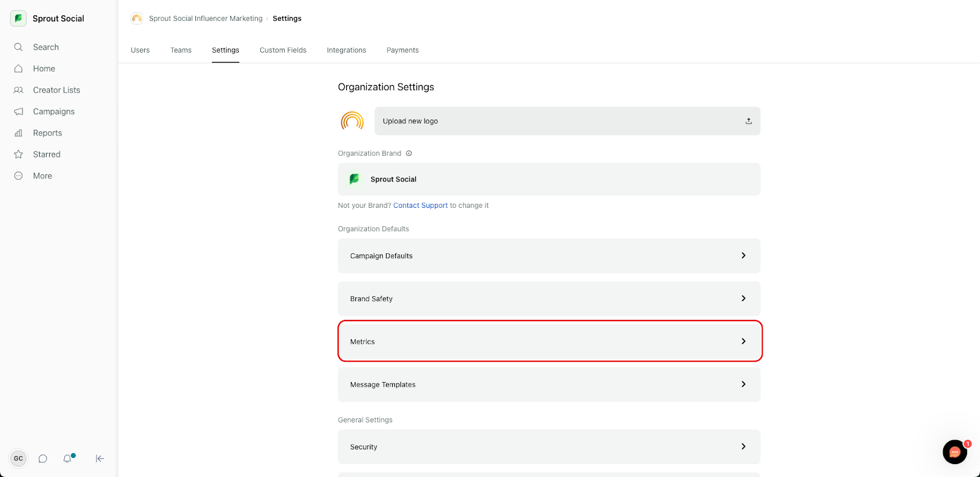
Task: Click the Sprout Social sidebar title
Action: click(x=58, y=18)
